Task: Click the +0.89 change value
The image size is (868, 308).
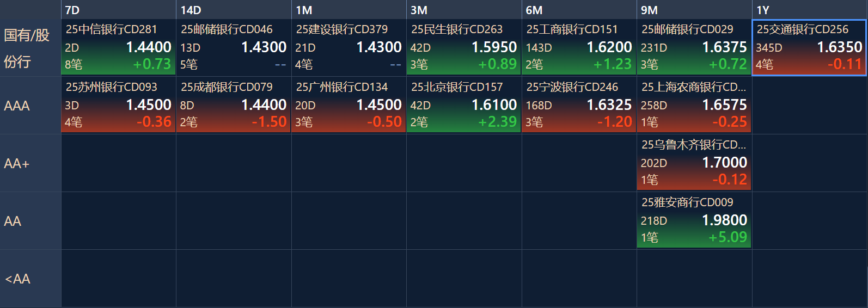Action: [498, 64]
